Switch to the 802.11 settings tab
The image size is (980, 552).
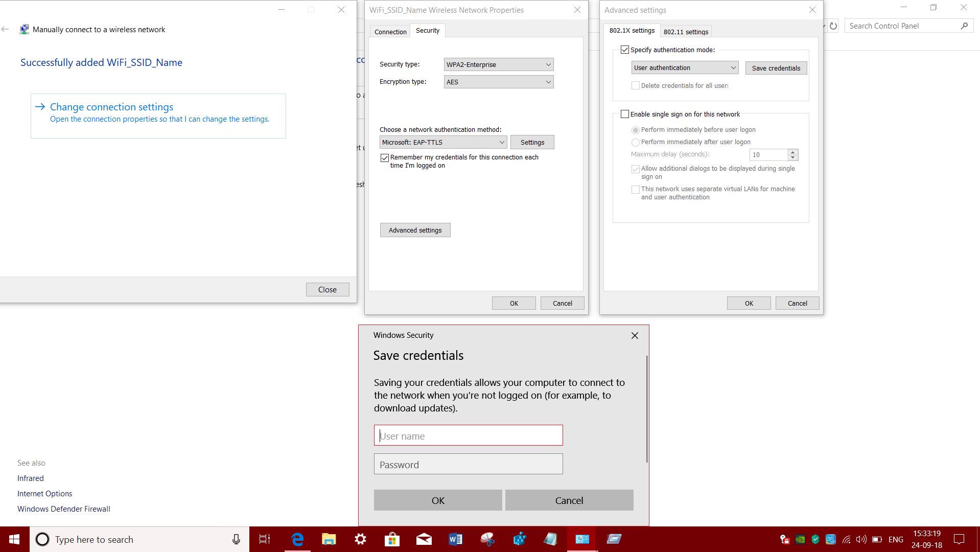click(686, 32)
